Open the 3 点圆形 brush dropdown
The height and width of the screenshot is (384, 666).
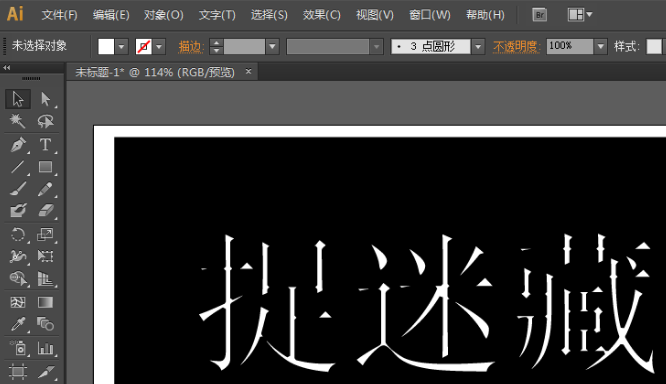click(478, 46)
